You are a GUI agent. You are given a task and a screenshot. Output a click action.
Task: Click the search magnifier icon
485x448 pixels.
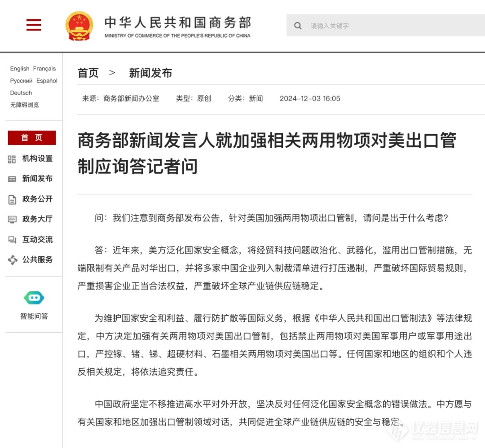pyautogui.click(x=298, y=26)
